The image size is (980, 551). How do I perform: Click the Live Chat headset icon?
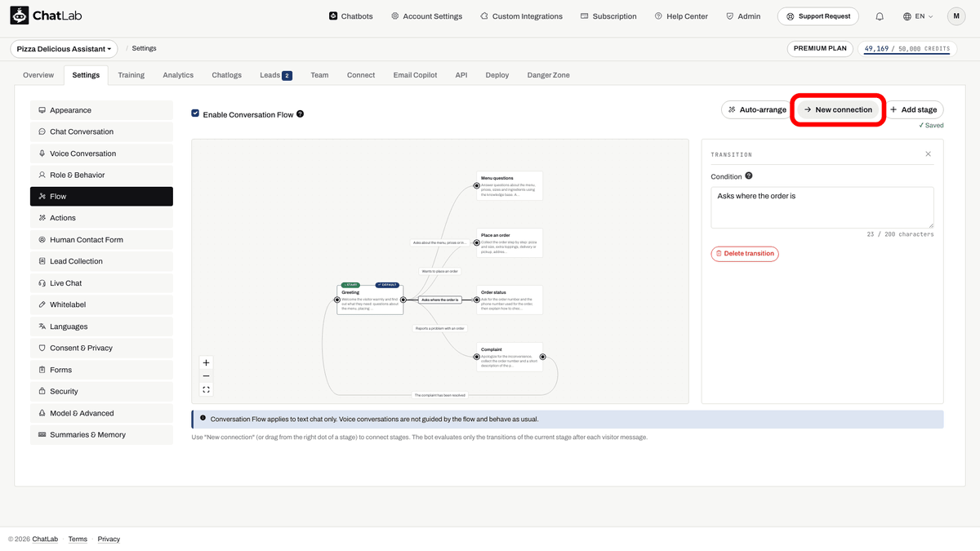(42, 283)
